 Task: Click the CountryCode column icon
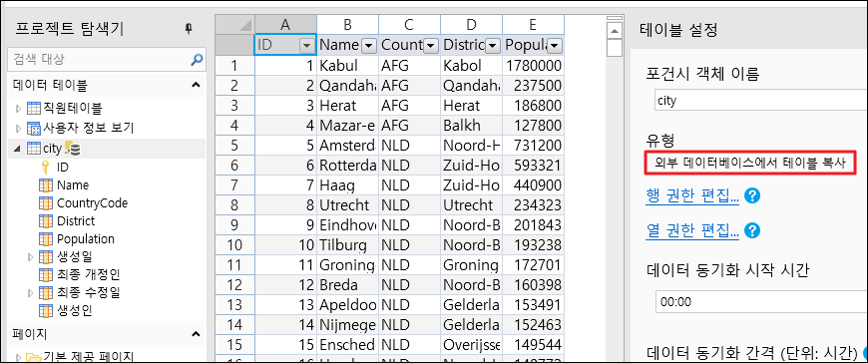coord(45,203)
